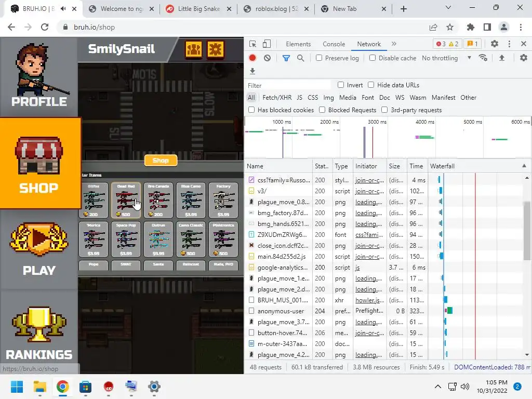Screen dimensions: 532x399
Task: Mute the BRUH.IO tab audio icon
Action: (x=63, y=9)
